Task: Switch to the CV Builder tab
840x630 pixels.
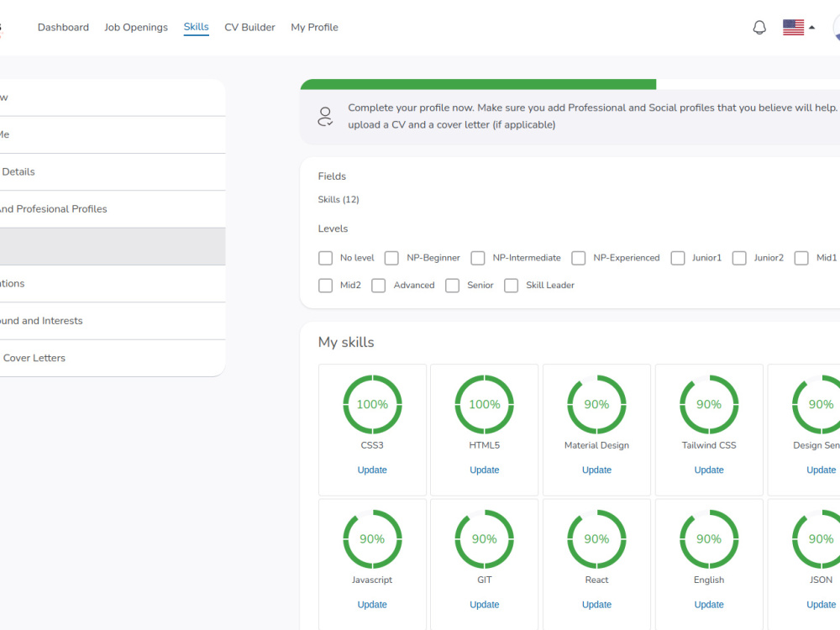Action: pos(249,27)
